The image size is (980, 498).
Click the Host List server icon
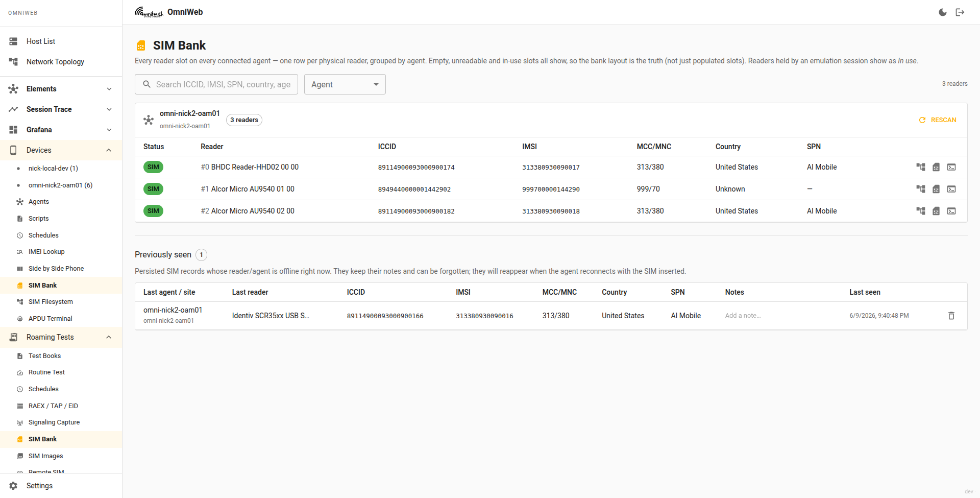[x=13, y=41]
